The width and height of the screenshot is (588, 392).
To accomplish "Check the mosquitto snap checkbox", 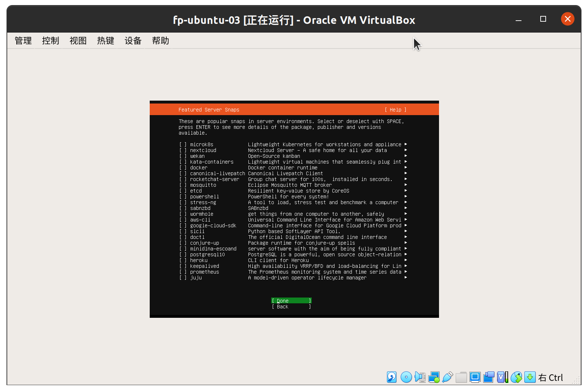I will 183,185.
